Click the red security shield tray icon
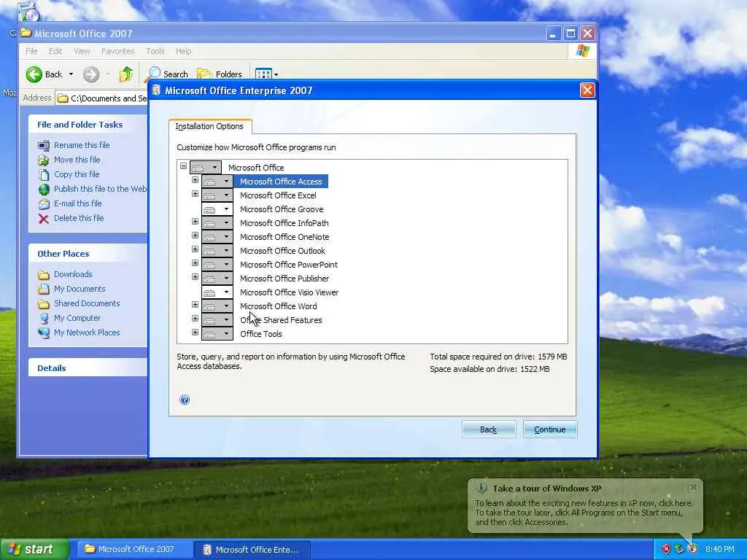Viewport: 747px width, 560px height. click(x=666, y=550)
